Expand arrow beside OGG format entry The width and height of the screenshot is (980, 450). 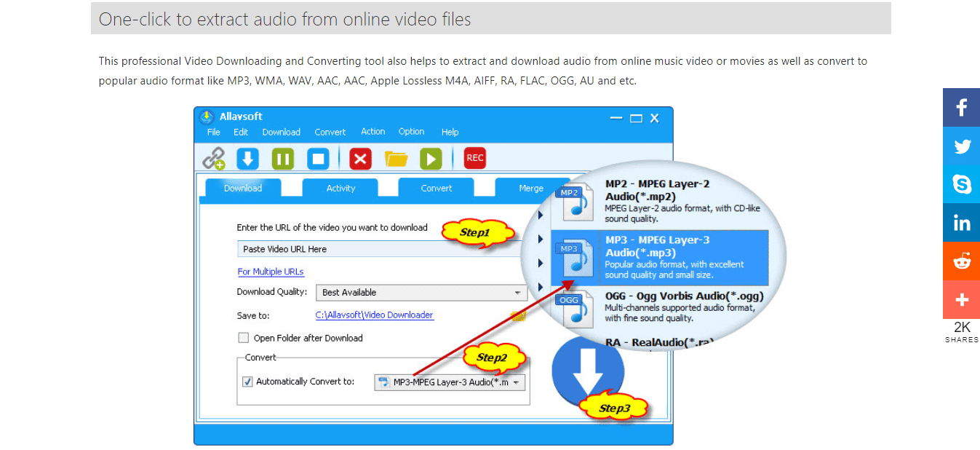(541, 287)
